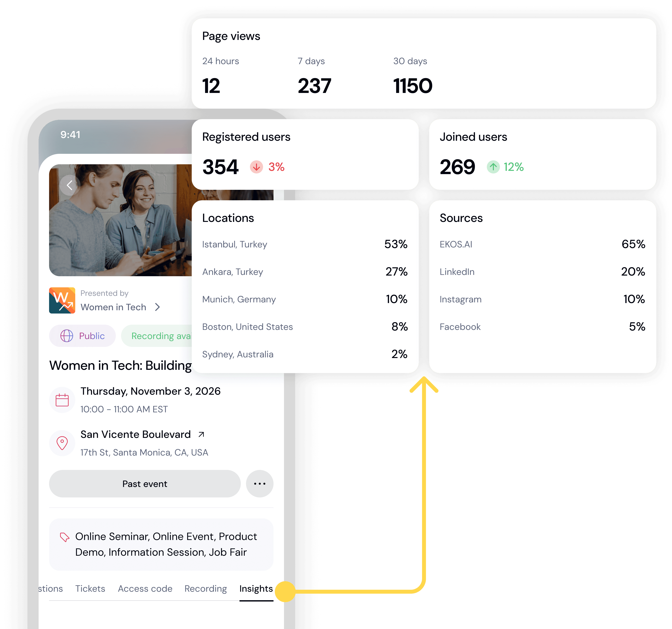Open the three-dot more options menu
Viewport: 672px width, 629px height.
[260, 484]
